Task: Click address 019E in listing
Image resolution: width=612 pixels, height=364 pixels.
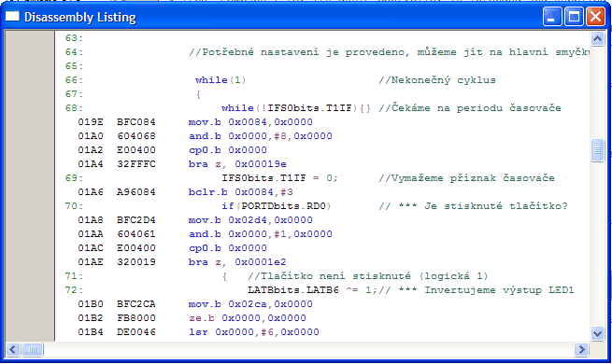Action: [x=91, y=122]
